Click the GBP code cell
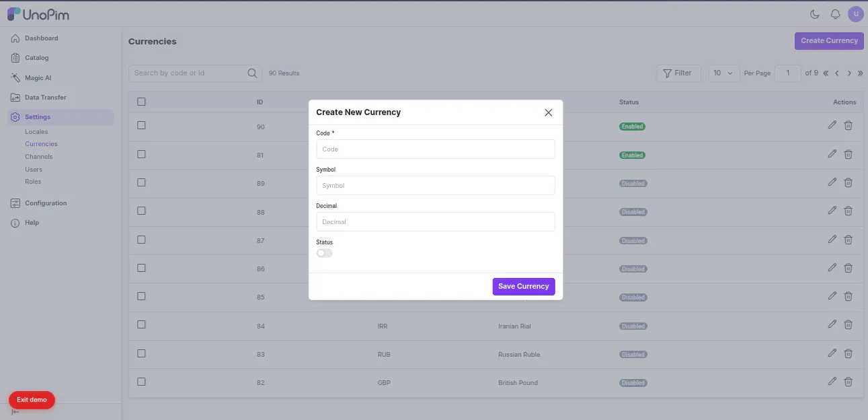Screen dimensions: 868x420 (384, 383)
